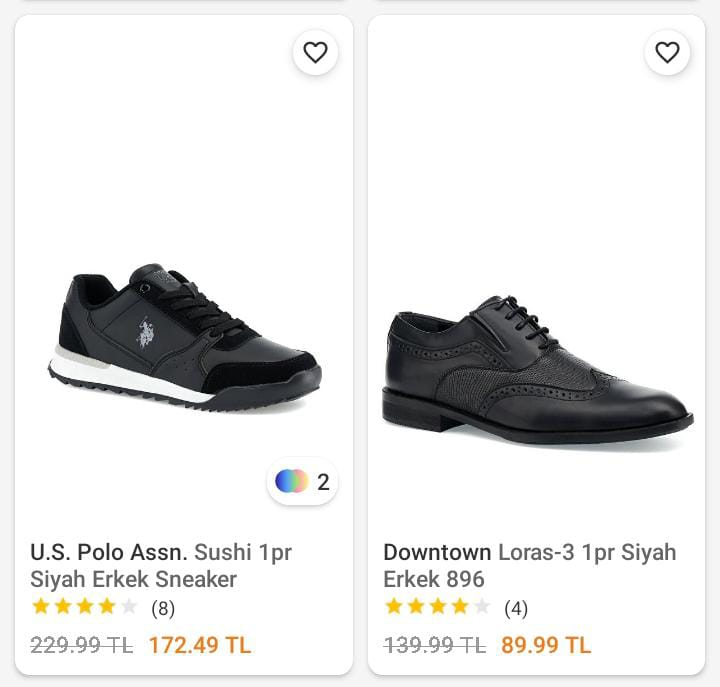Click the Downtown brand name
Screen dimensions: 720x687
pos(437,552)
